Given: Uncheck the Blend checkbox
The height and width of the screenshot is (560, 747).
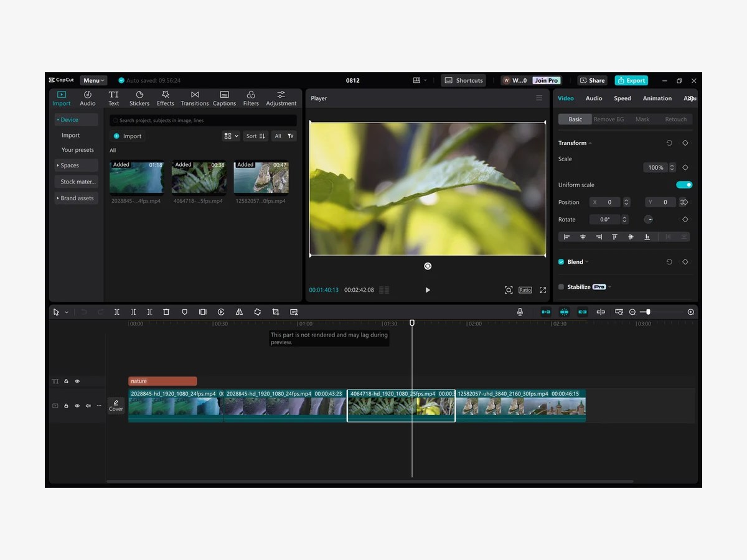Looking at the screenshot, I should pos(561,262).
